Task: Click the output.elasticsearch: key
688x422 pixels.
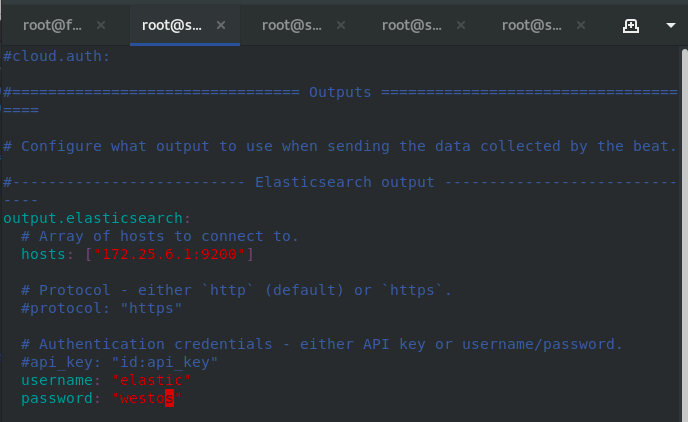Action: [97, 218]
